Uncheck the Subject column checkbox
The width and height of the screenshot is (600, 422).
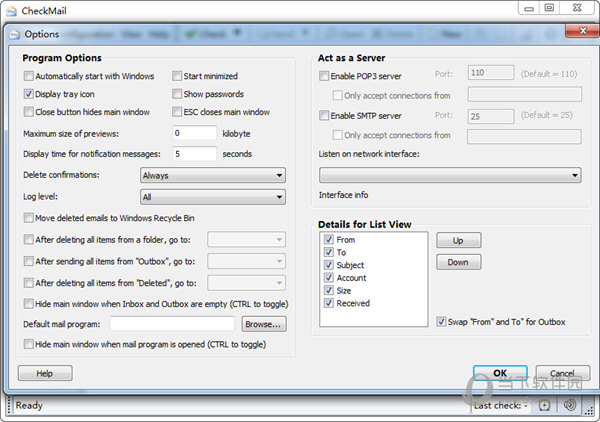(x=329, y=265)
